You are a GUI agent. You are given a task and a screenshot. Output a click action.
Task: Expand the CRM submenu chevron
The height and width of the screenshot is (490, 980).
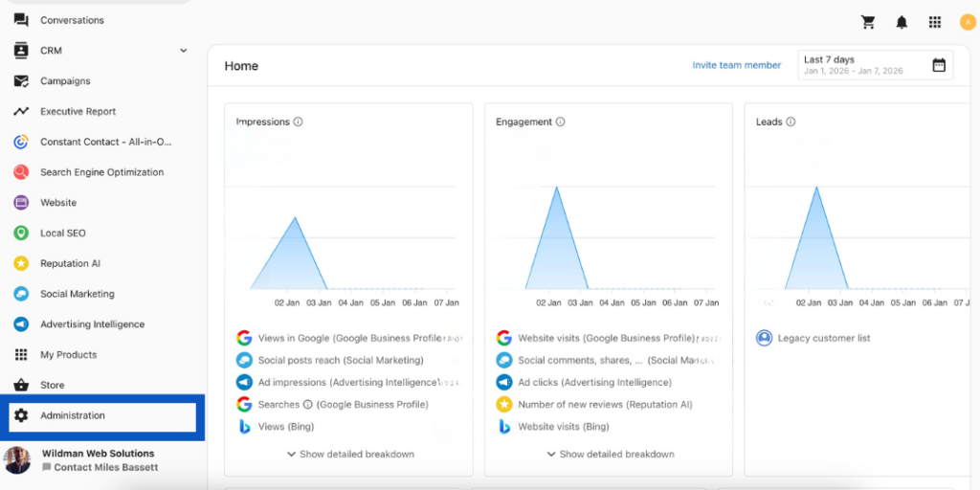[183, 51]
